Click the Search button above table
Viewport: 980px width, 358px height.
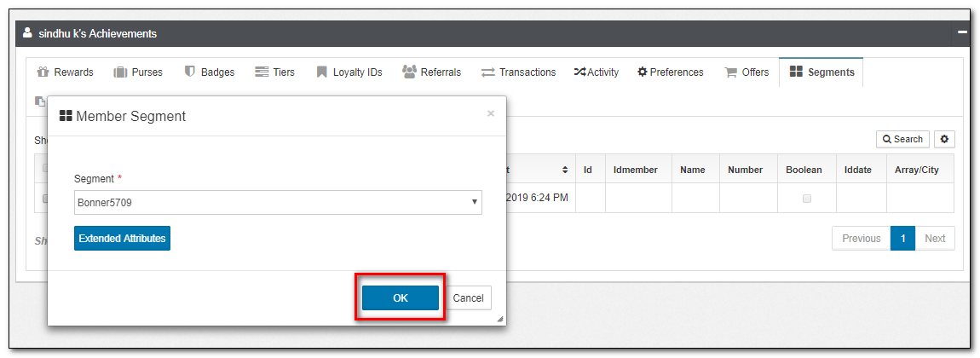pos(902,139)
